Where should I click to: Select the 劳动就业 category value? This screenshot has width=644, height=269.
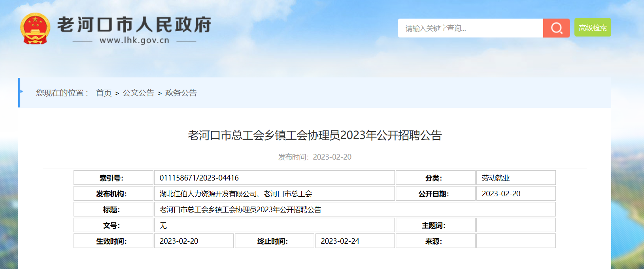tap(496, 178)
